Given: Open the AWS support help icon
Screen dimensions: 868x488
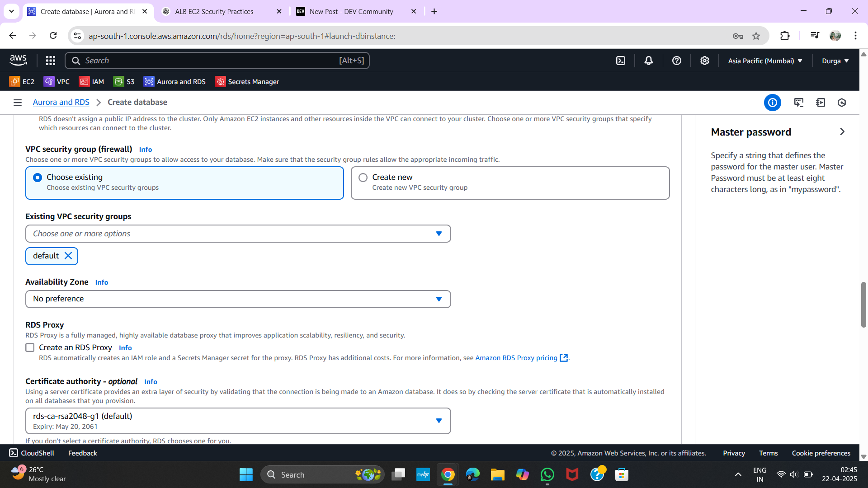Looking at the screenshot, I should pos(677,61).
